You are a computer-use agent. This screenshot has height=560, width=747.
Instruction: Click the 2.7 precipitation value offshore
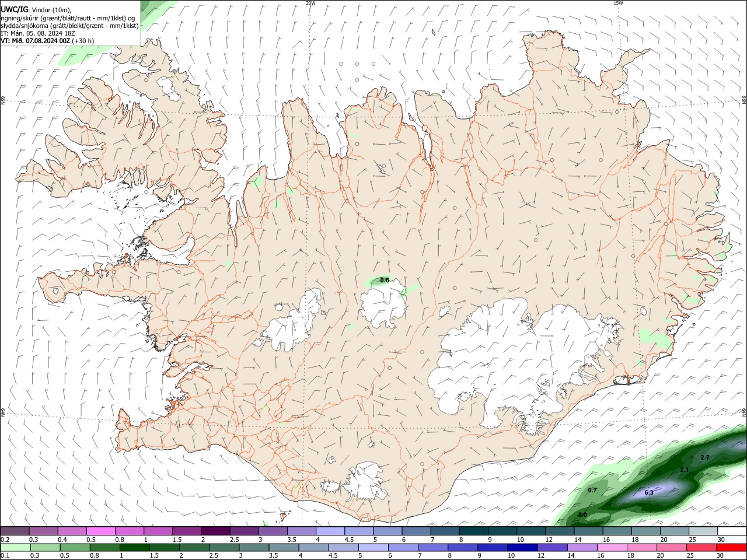(x=705, y=457)
